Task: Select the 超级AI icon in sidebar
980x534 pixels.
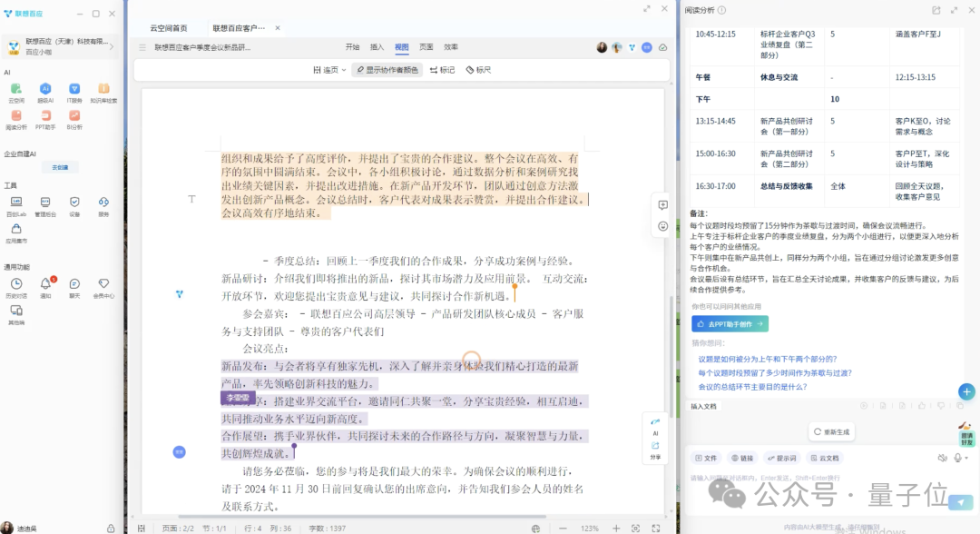Action: (x=44, y=87)
